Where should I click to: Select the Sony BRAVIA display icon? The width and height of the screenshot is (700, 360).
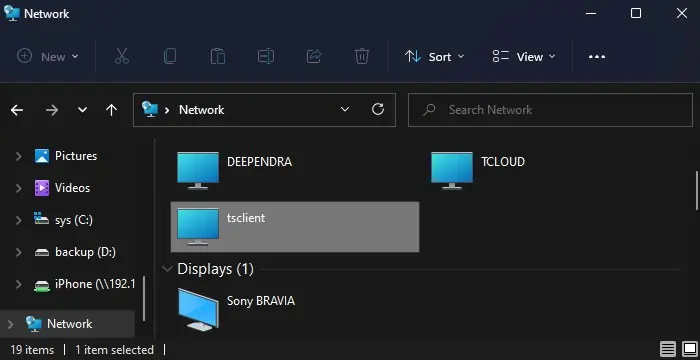[x=198, y=309]
